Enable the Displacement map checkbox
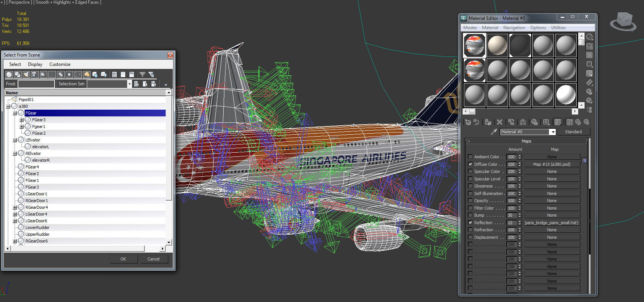The height and width of the screenshot is (302, 644). 470,237
